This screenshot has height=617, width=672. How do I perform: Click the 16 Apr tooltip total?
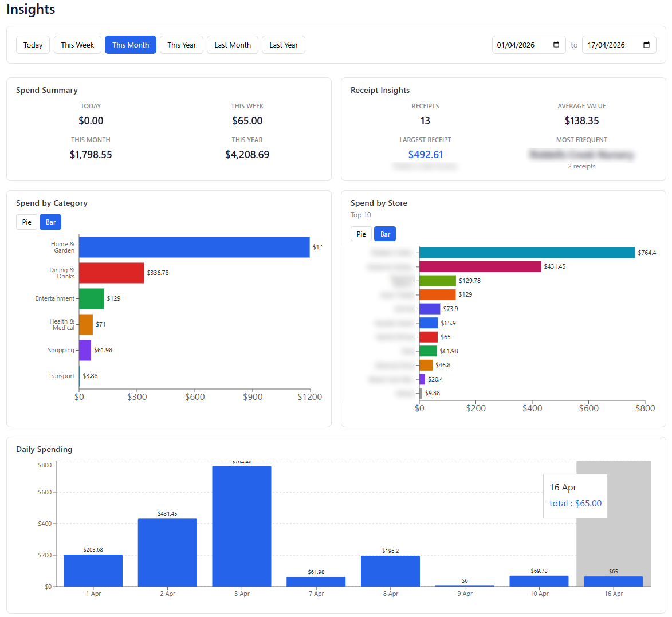575,503
